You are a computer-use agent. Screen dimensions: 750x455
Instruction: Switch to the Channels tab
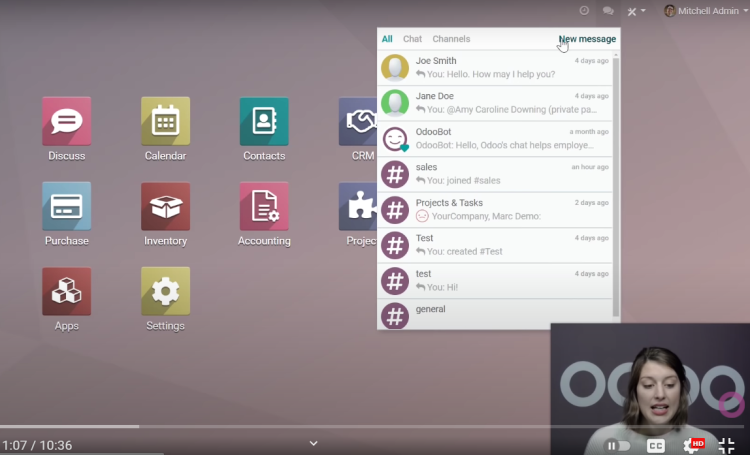(x=451, y=39)
